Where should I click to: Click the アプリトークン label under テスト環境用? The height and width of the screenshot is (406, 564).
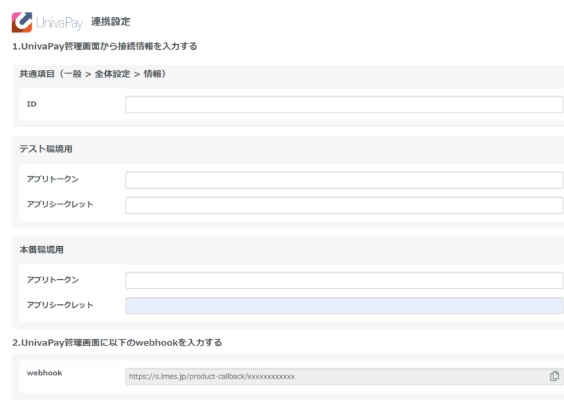53,179
